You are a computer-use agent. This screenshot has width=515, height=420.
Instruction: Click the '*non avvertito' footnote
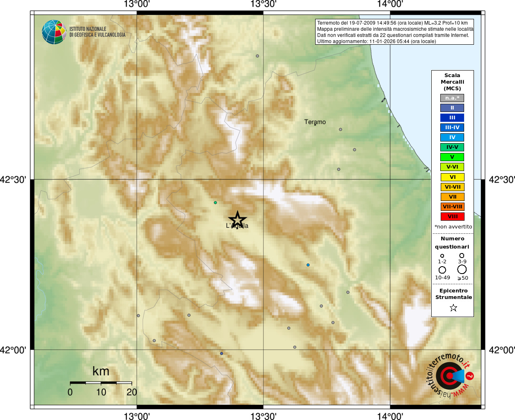[453, 227]
